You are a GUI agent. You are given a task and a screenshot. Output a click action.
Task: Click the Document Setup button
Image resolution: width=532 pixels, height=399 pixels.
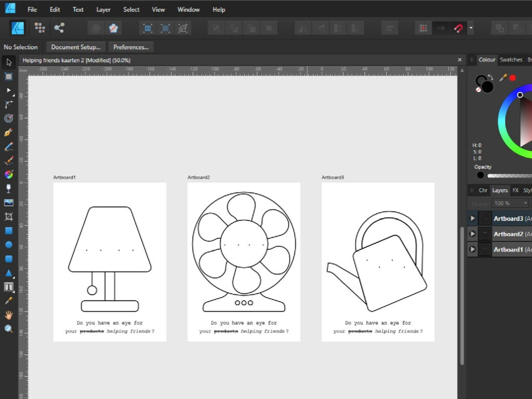coord(76,47)
